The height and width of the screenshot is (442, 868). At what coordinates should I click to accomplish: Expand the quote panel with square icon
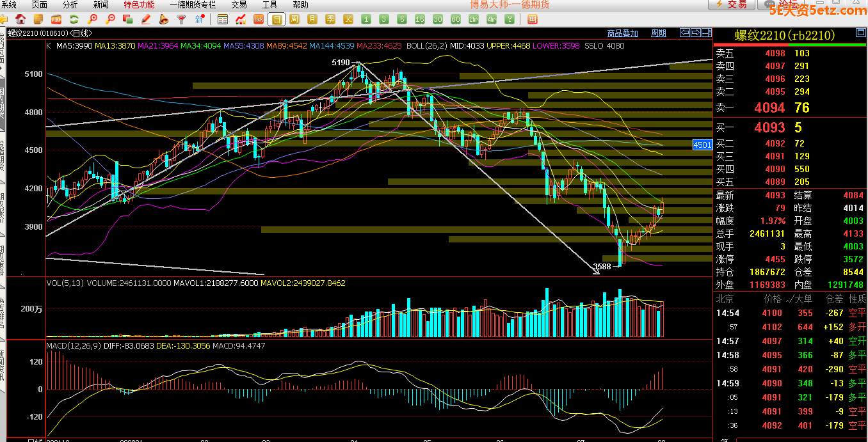point(860,33)
